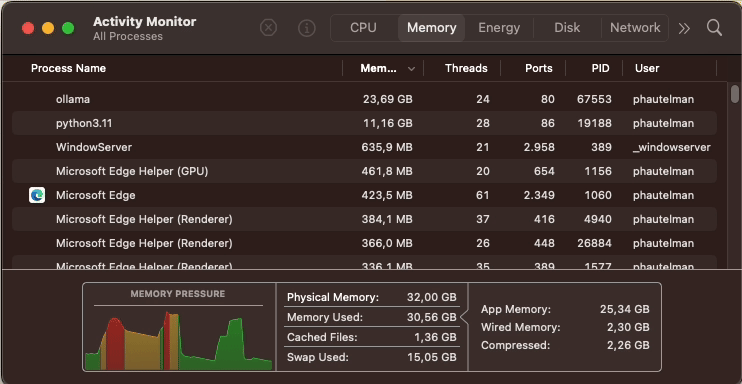Viewport: 742px width, 384px height.
Task: Sort by Process Name column header
Action: [x=68, y=68]
